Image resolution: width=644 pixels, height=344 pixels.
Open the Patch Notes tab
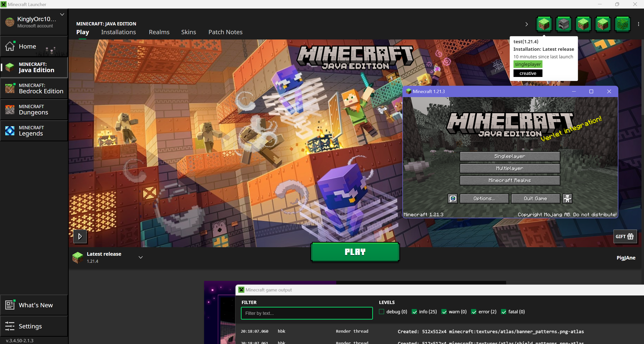click(225, 32)
